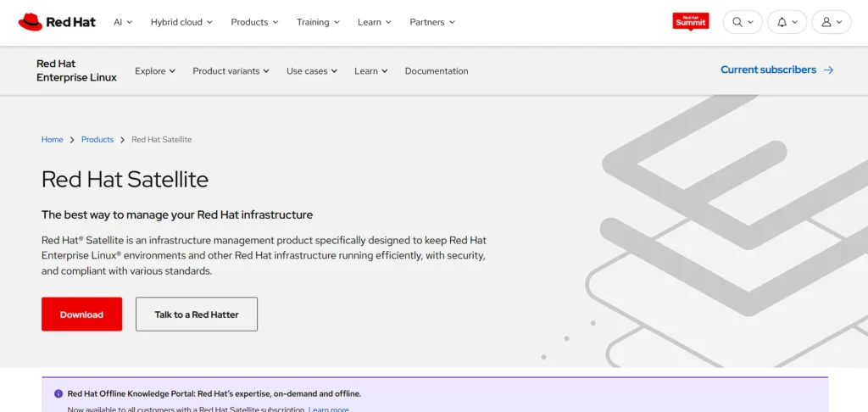Open the user account icon
The image size is (868, 412).
[827, 22]
